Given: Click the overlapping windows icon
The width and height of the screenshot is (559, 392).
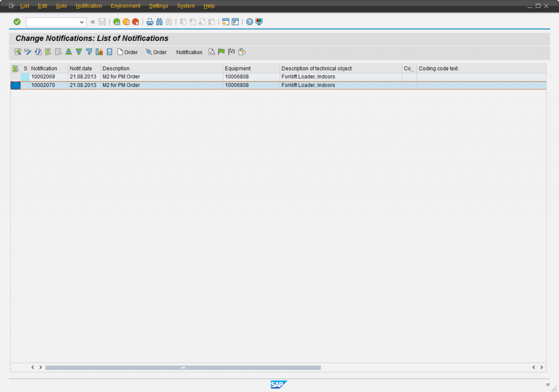Looking at the screenshot, I should (x=242, y=52).
